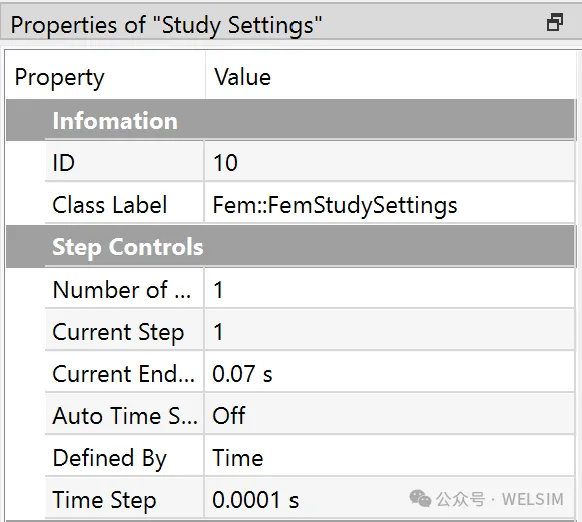
Task: Collapse the Step Controls section header
Action: [x=290, y=247]
